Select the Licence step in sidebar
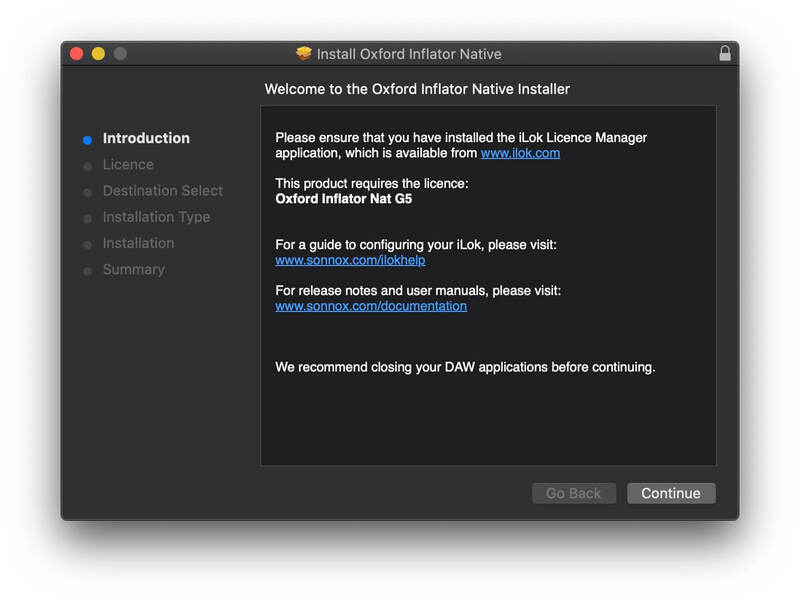The image size is (800, 601). pyautogui.click(x=128, y=165)
